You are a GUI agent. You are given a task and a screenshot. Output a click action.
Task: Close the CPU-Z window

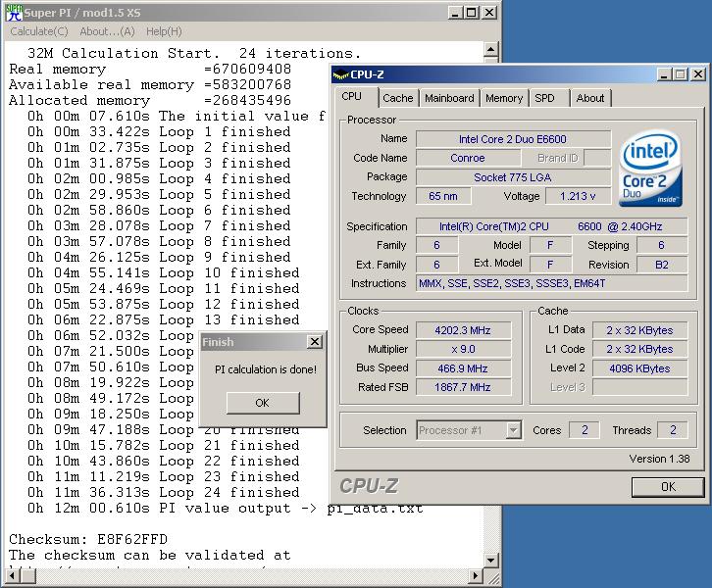pos(698,74)
